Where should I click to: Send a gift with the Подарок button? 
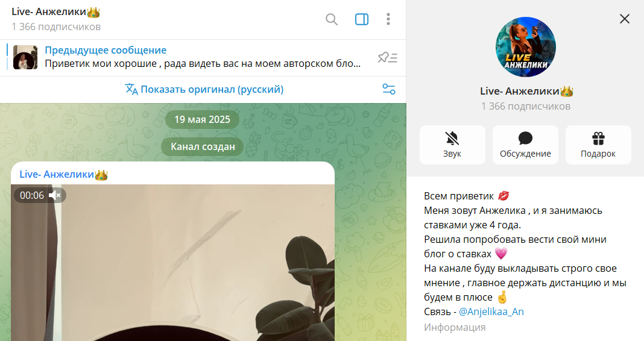point(598,145)
